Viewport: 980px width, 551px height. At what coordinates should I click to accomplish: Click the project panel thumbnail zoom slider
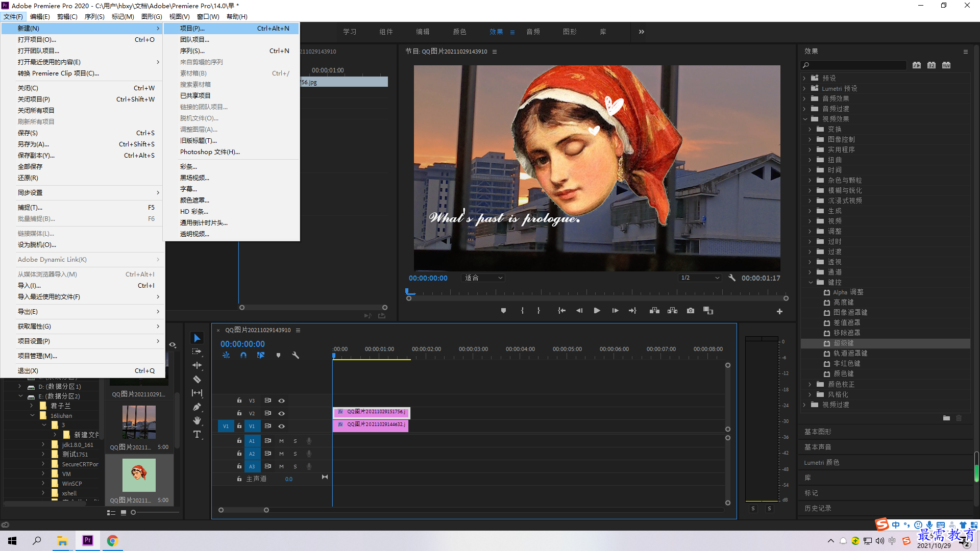pyautogui.click(x=133, y=513)
